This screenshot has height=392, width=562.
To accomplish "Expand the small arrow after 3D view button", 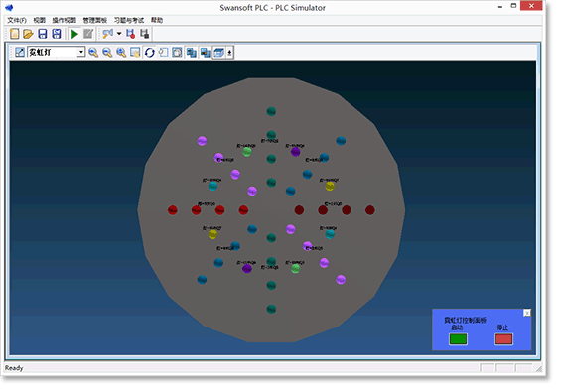I will coord(229,53).
